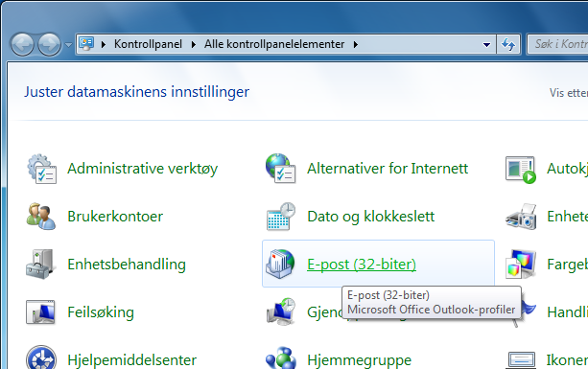
Task: Select the Kontrollpanel breadcrumb item
Action: pyautogui.click(x=148, y=44)
